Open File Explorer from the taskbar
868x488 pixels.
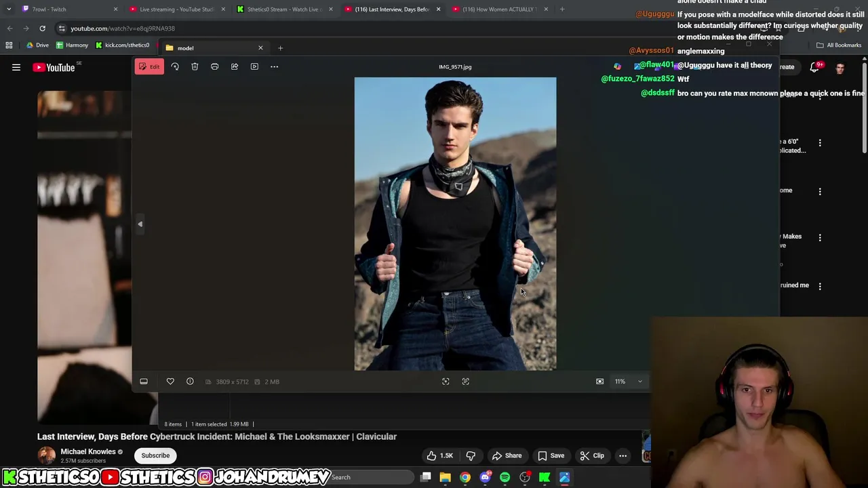(446, 477)
